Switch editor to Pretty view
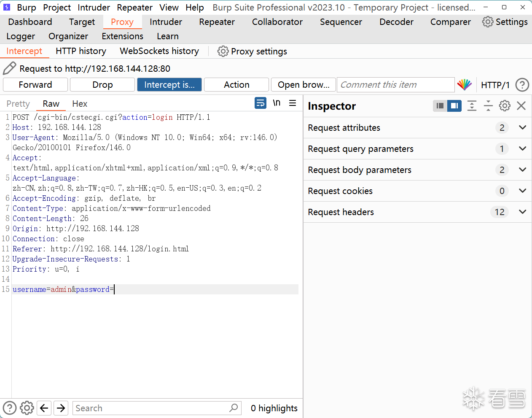Viewport: 532px width, 418px height. (x=18, y=104)
